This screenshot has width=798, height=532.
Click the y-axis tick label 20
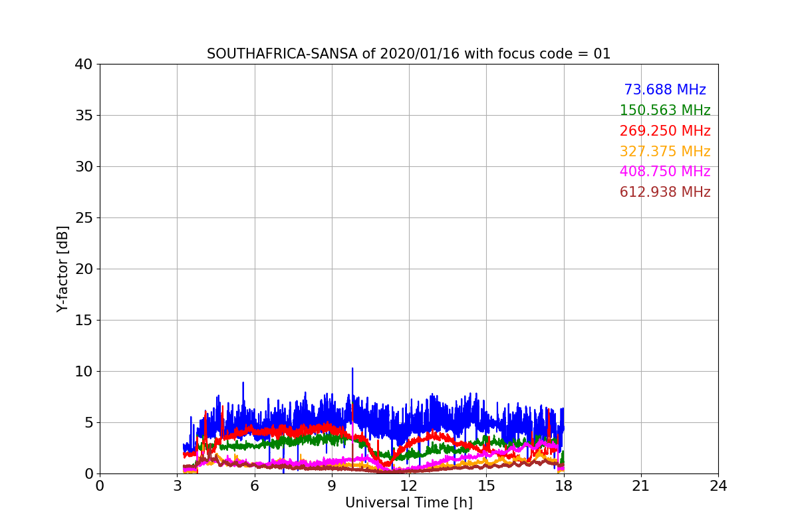coord(84,269)
